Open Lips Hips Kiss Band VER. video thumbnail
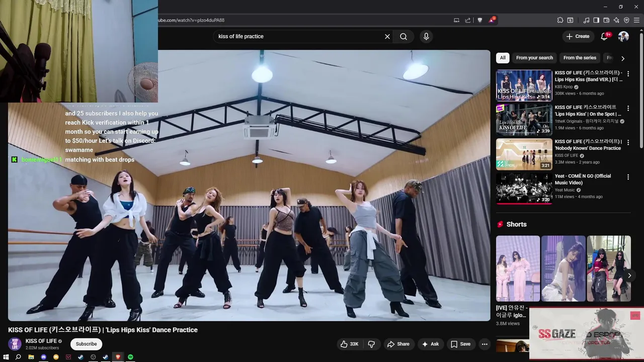This screenshot has height=362, width=644. tap(524, 85)
